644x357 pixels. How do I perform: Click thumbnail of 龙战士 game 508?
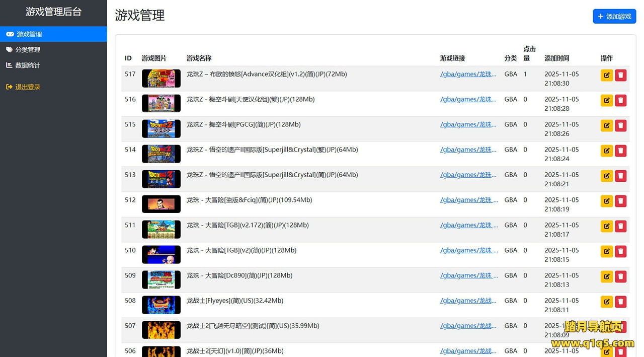coord(161,305)
